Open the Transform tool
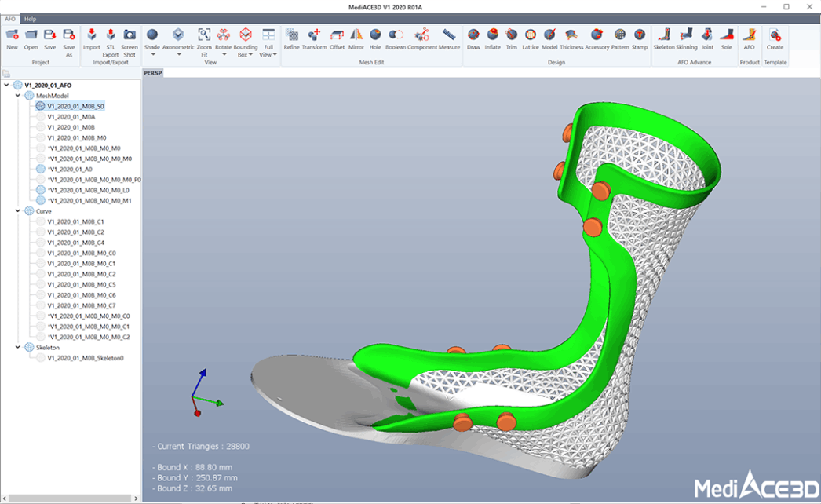 [x=314, y=35]
